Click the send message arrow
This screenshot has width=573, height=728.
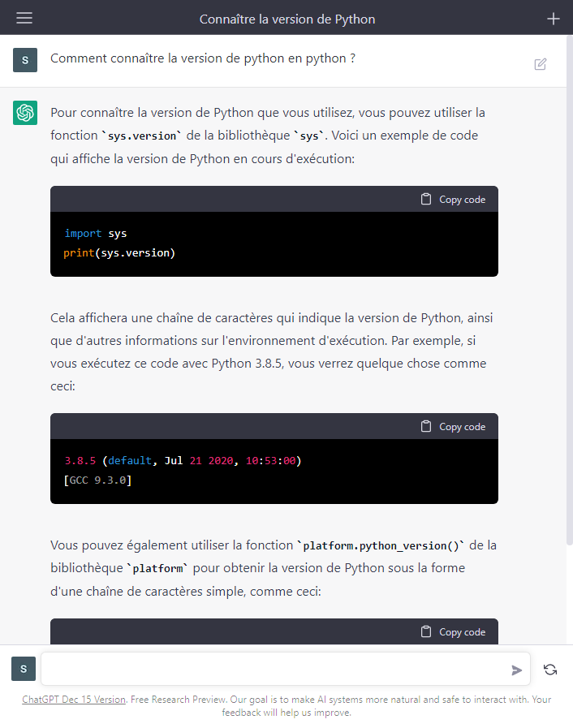517,670
